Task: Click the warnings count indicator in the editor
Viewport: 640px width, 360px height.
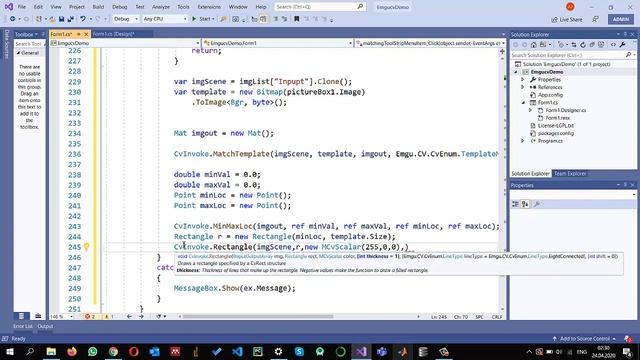Action: pos(109,316)
